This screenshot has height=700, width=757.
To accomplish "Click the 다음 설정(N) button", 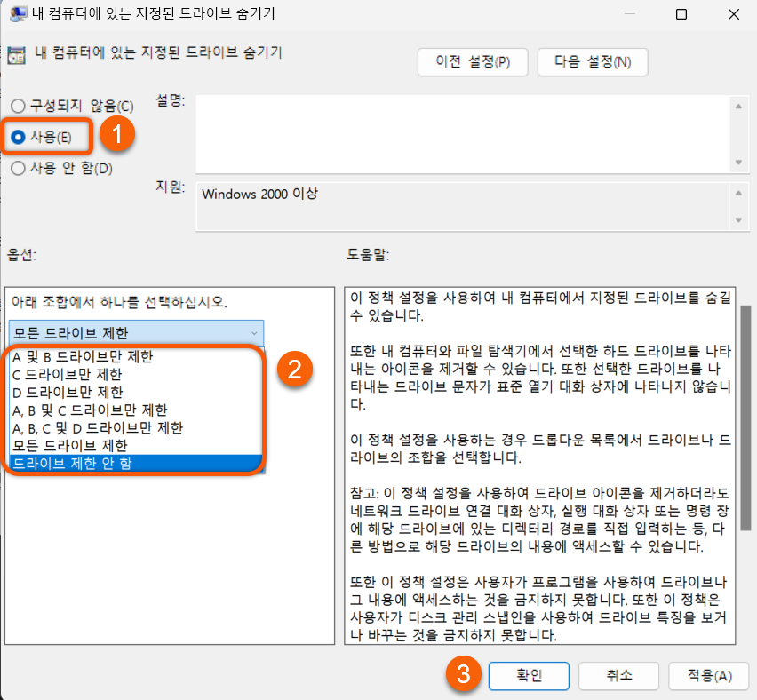I will (592, 62).
